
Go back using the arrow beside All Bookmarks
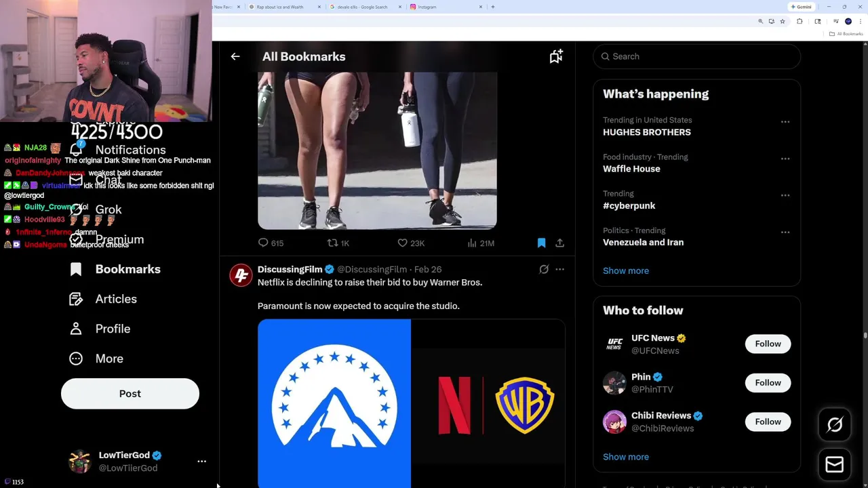tap(235, 56)
